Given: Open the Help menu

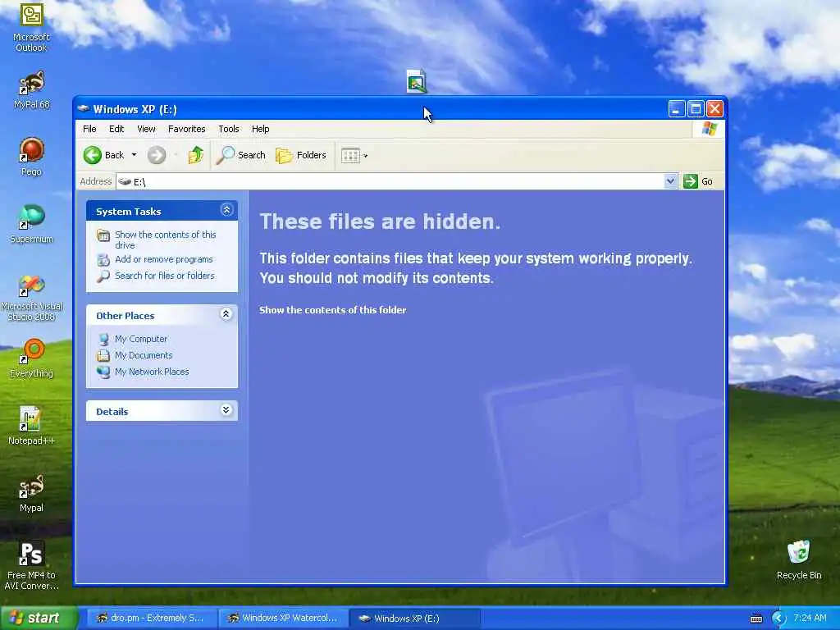Looking at the screenshot, I should [x=260, y=129].
